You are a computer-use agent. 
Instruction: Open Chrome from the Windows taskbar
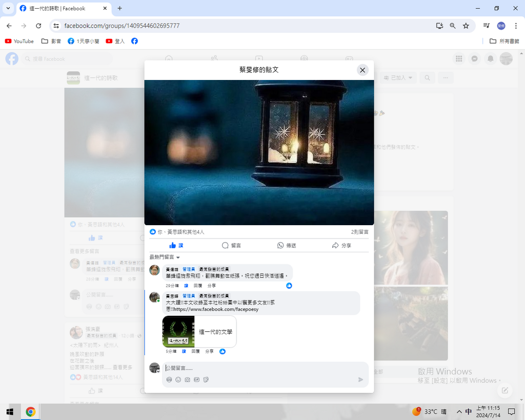(x=30, y=412)
